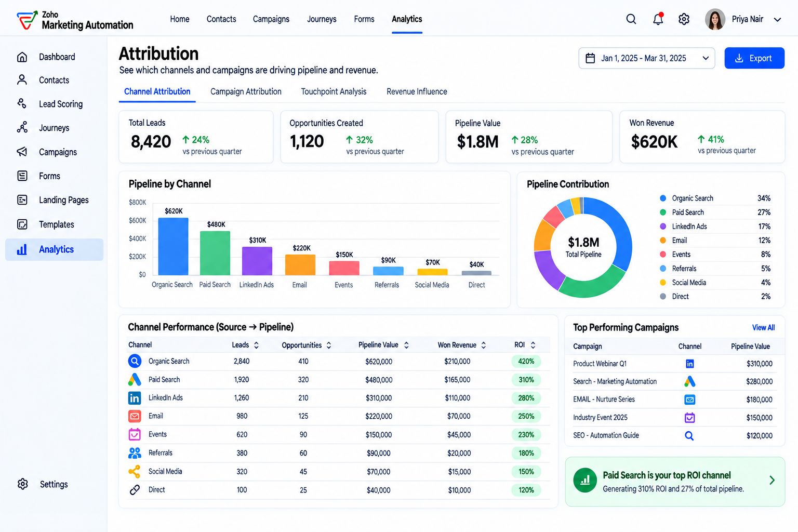
Task: Click the Organic Search legend color dot
Action: (x=663, y=198)
